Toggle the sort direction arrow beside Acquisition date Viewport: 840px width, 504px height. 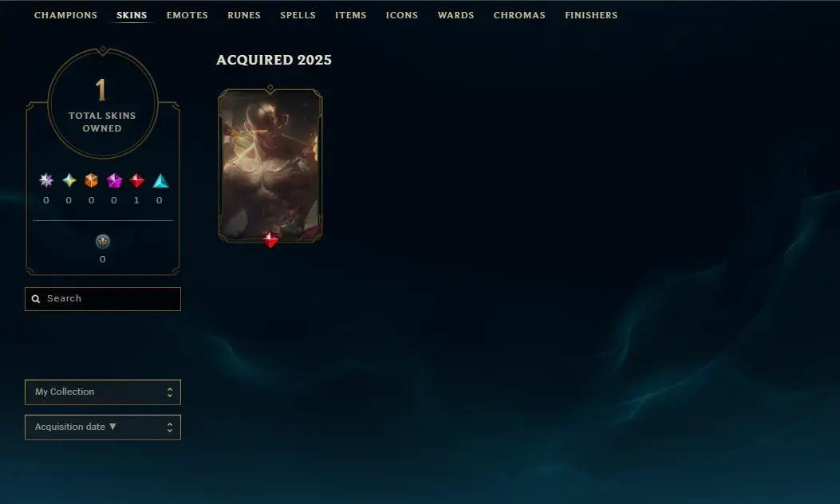112,427
